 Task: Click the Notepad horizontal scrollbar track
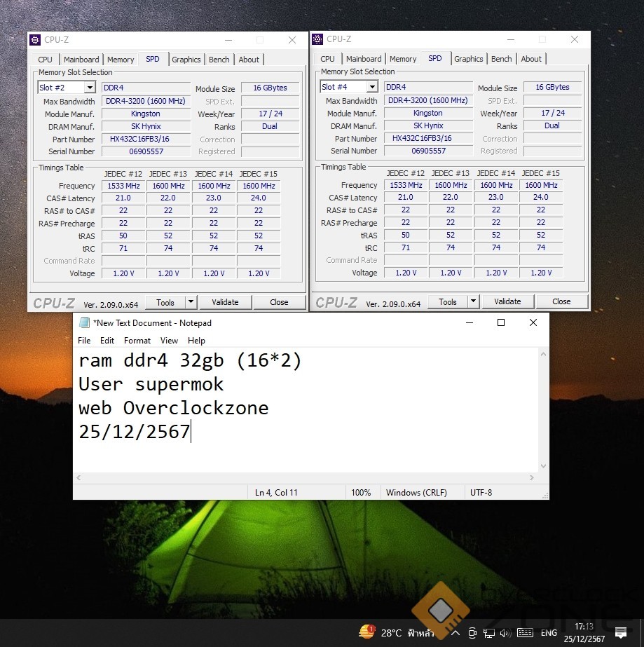[x=308, y=477]
